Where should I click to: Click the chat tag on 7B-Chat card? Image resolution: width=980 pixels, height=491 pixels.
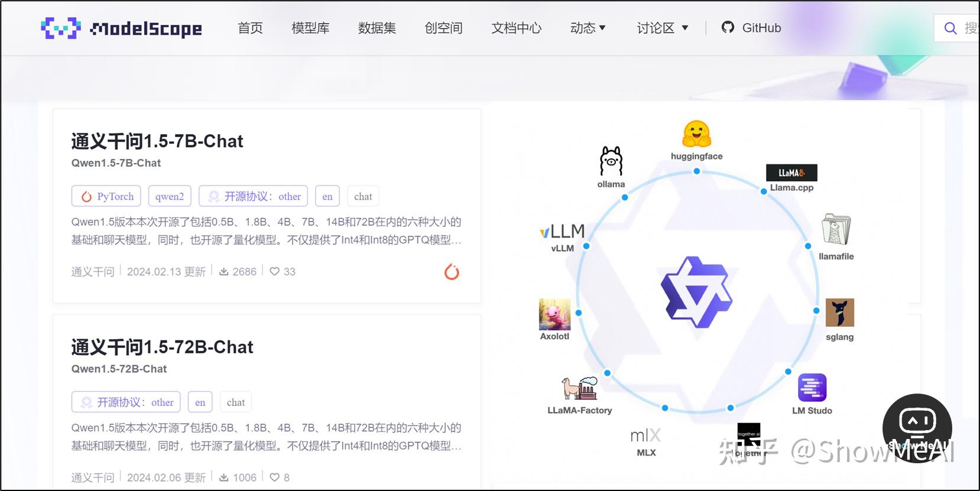pyautogui.click(x=363, y=196)
